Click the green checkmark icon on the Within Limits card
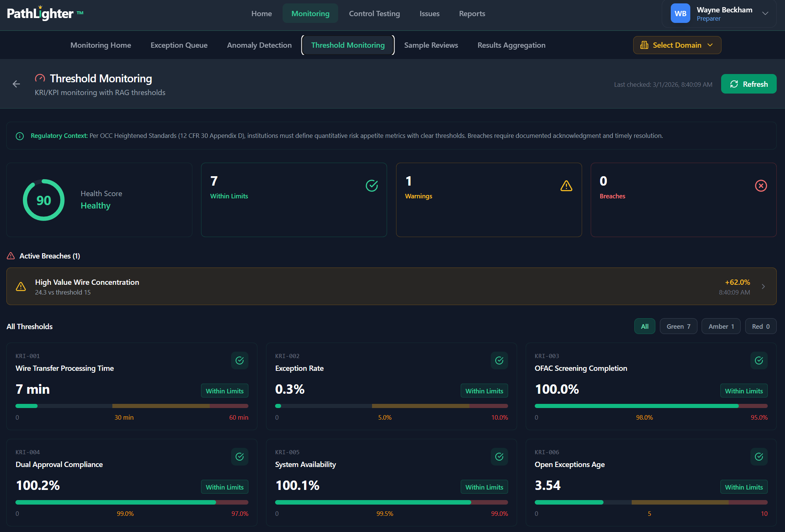Image resolution: width=785 pixels, height=532 pixels. [371, 185]
